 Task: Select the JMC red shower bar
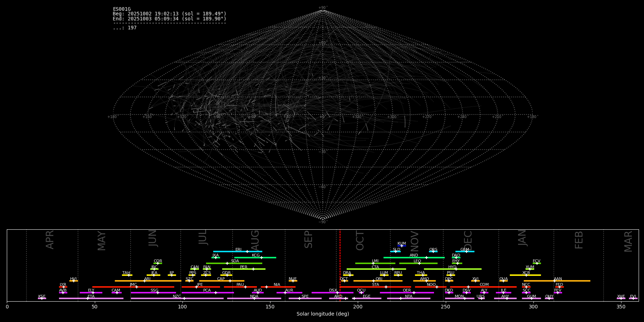coord(133,287)
